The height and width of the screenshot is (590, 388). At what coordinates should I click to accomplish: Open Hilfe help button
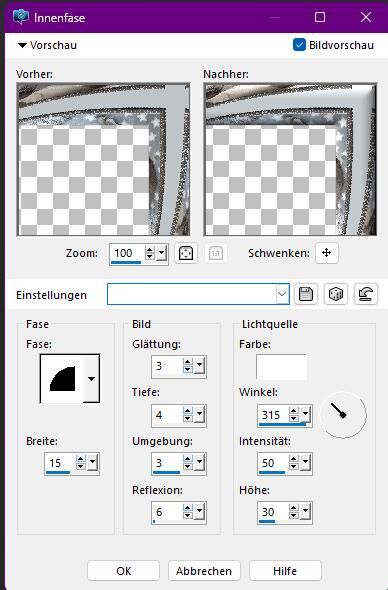tap(285, 571)
